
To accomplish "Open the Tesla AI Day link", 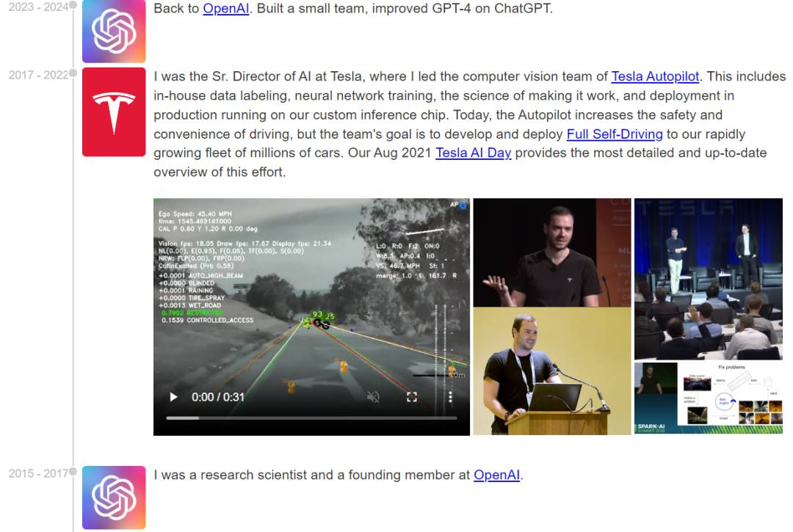I will point(474,153).
